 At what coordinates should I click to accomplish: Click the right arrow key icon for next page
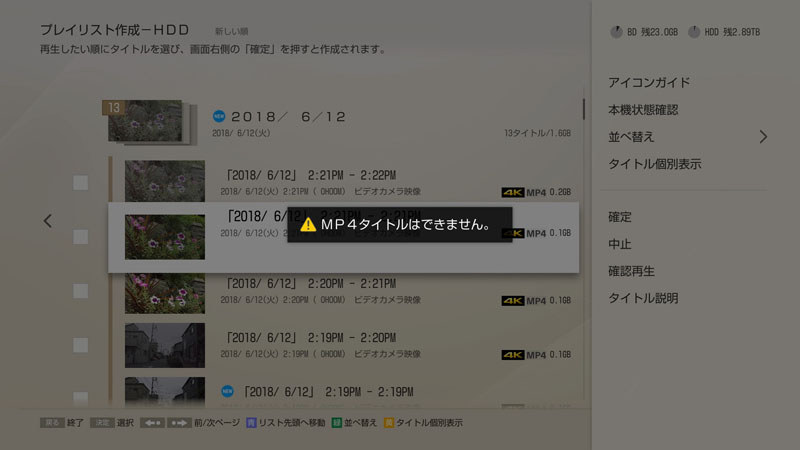[x=179, y=422]
